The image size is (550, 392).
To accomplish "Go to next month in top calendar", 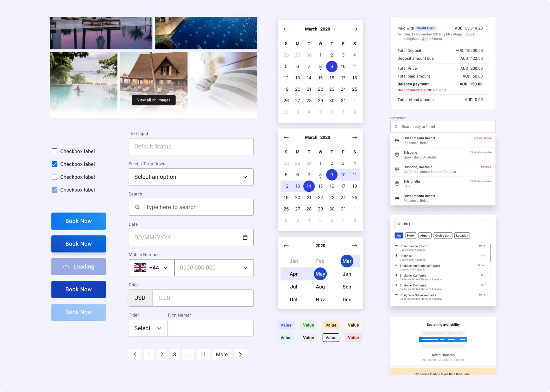I will (354, 29).
